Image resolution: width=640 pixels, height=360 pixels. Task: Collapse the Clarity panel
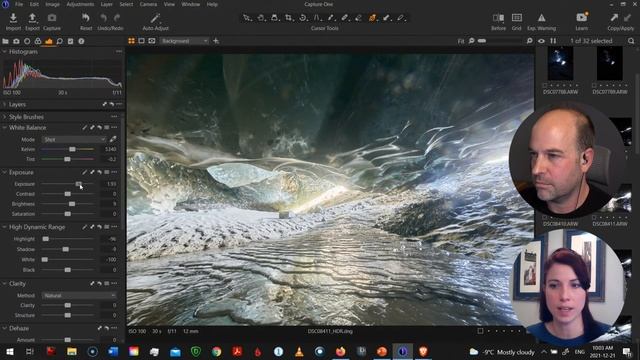coord(4,283)
